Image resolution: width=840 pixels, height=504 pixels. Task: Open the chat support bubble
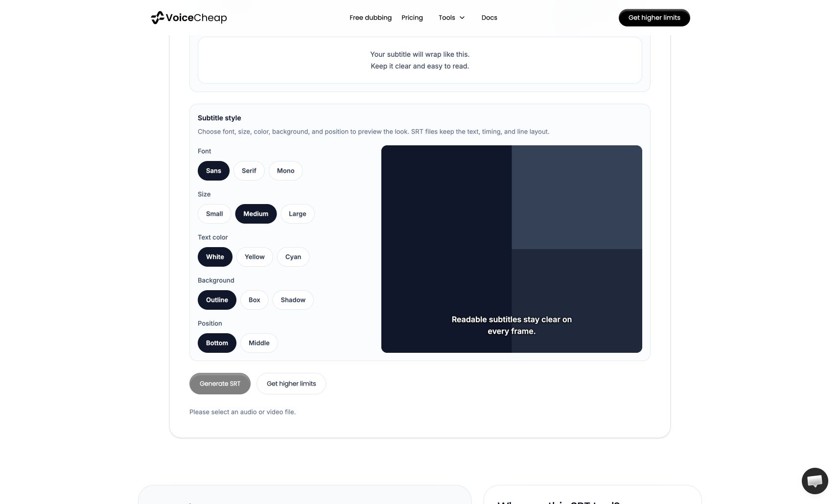tap(815, 481)
